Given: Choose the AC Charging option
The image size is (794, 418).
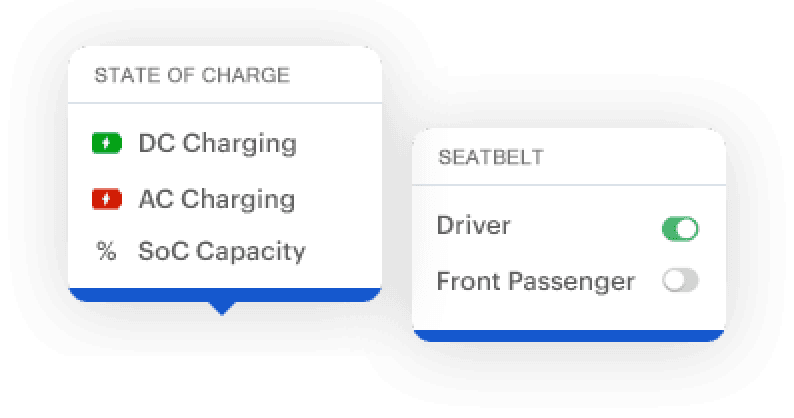Looking at the screenshot, I should click(216, 200).
